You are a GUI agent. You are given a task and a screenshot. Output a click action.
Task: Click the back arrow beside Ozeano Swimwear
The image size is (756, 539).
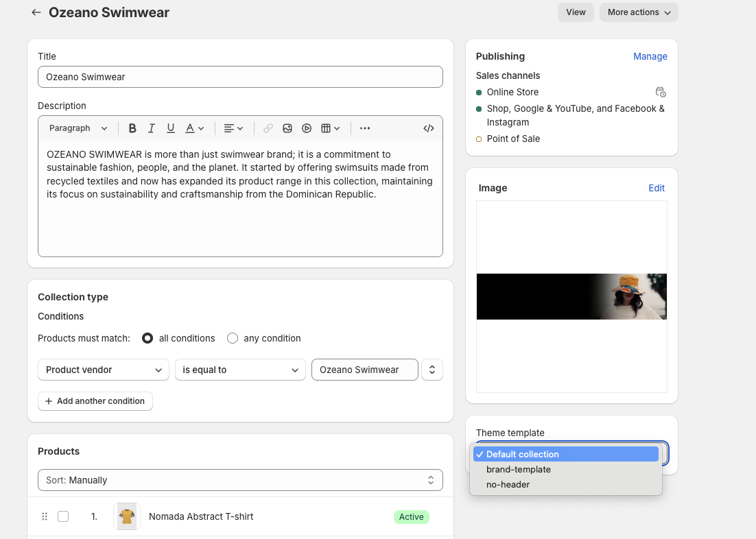tap(36, 12)
